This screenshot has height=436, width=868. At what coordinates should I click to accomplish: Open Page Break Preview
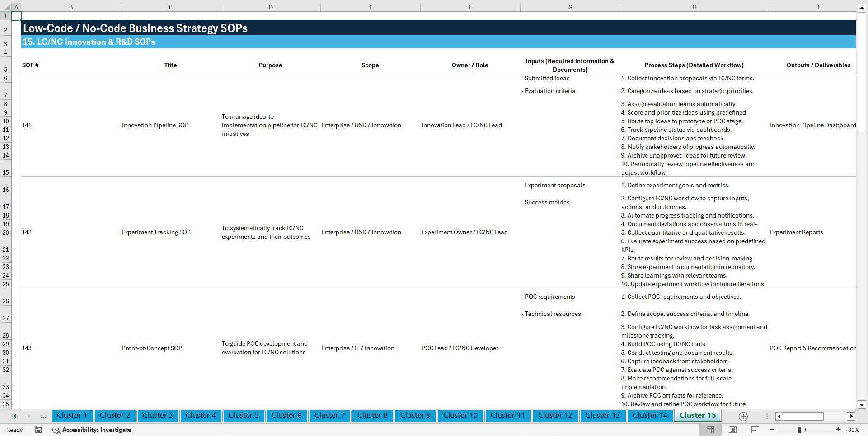pyautogui.click(x=755, y=430)
